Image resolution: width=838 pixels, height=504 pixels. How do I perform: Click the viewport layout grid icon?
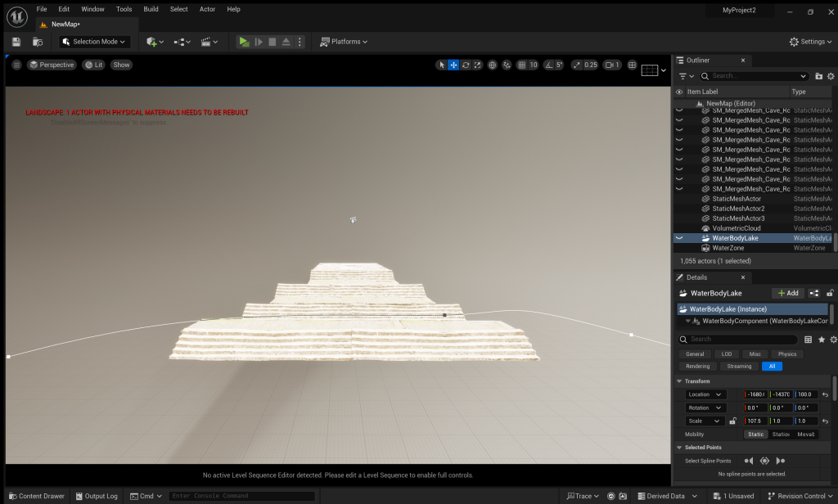click(633, 65)
